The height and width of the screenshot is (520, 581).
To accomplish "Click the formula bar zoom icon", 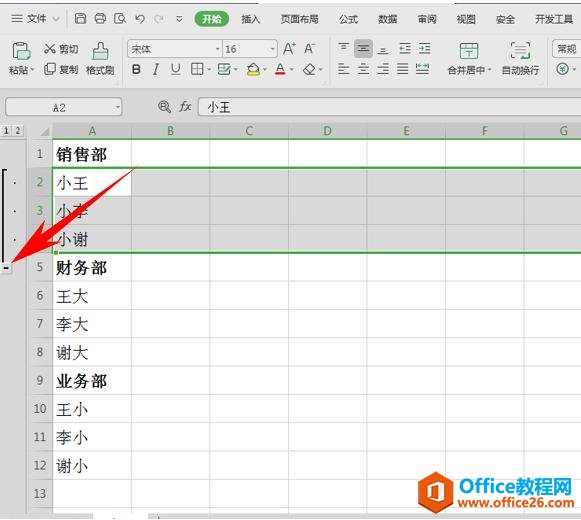I will [x=164, y=107].
